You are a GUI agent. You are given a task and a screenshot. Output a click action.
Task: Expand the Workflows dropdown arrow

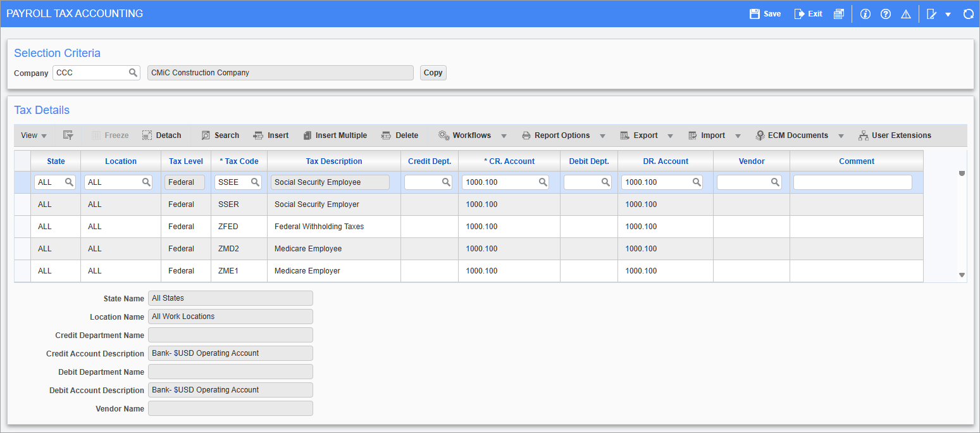click(x=504, y=136)
